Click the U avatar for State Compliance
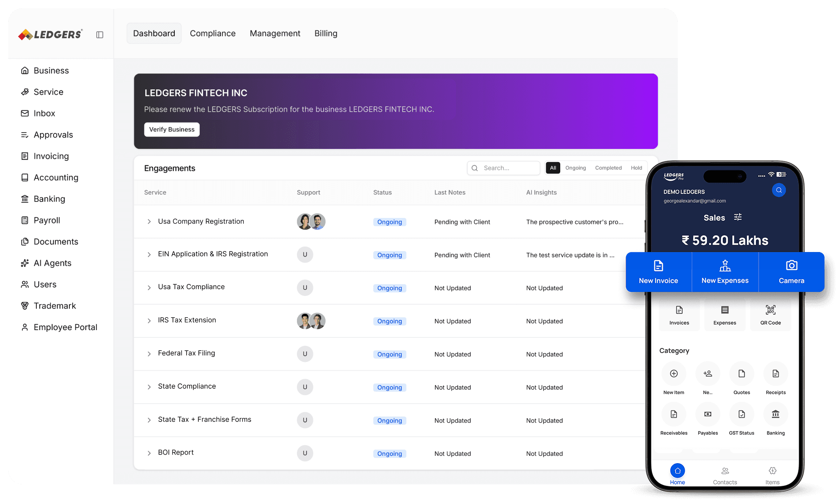This screenshot has height=504, width=839. (x=305, y=387)
